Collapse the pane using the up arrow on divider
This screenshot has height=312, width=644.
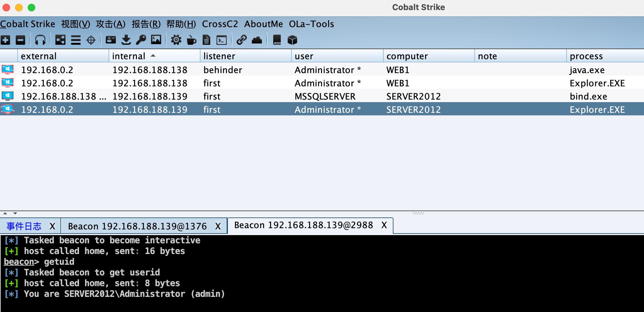(5, 213)
